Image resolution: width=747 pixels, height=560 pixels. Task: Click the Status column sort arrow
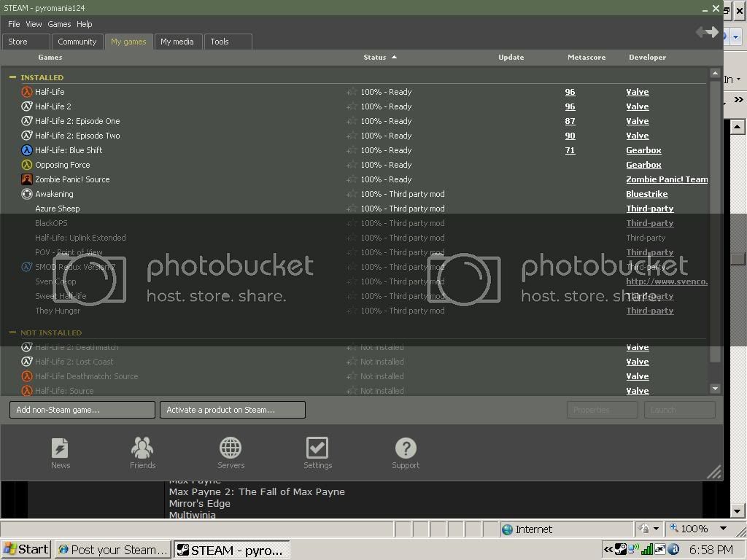tap(394, 57)
